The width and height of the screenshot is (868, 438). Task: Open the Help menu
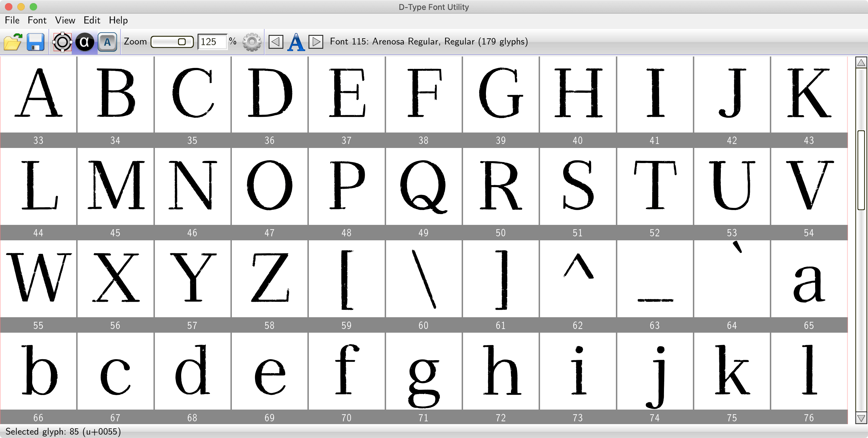pyautogui.click(x=118, y=20)
